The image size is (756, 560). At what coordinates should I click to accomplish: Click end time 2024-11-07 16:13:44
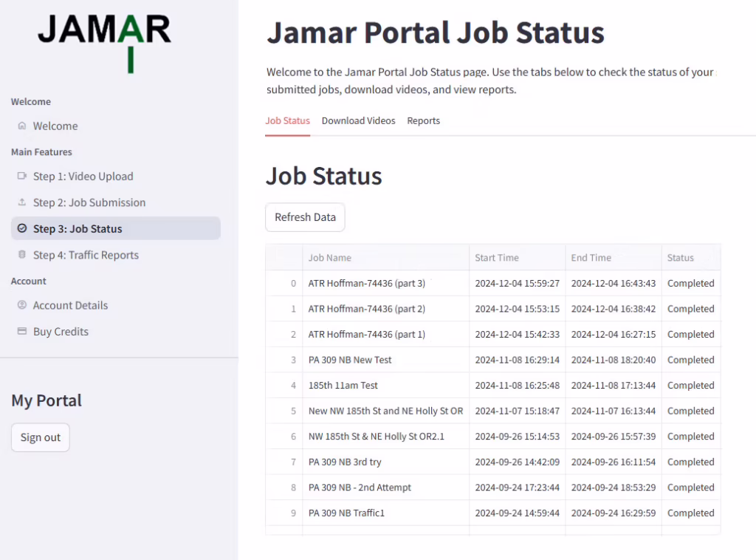coord(614,411)
